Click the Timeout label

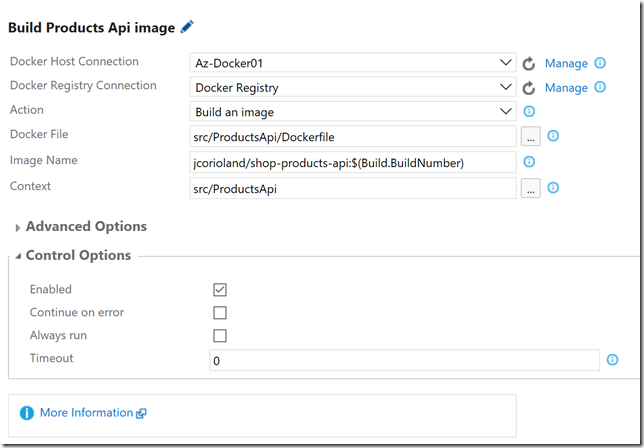(51, 358)
